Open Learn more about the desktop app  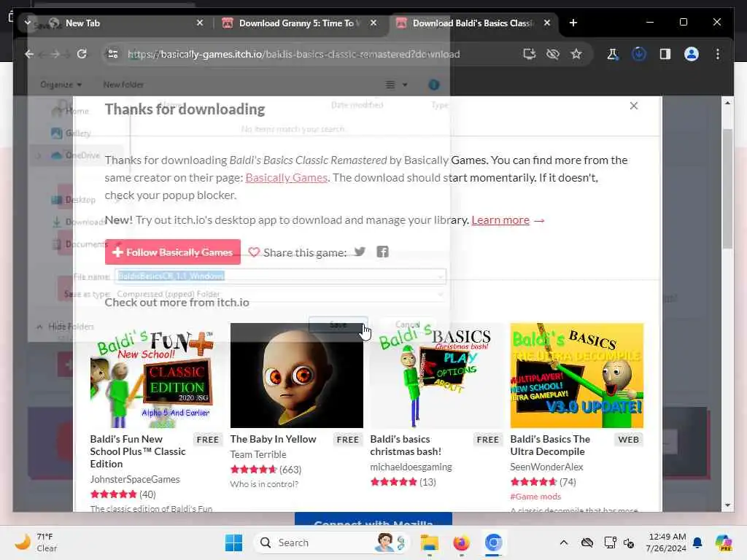(500, 220)
